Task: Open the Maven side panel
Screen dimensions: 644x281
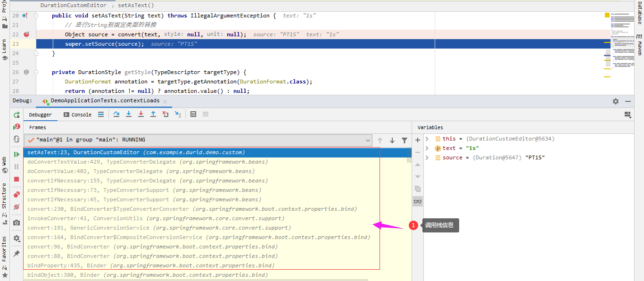Action: coord(639,45)
